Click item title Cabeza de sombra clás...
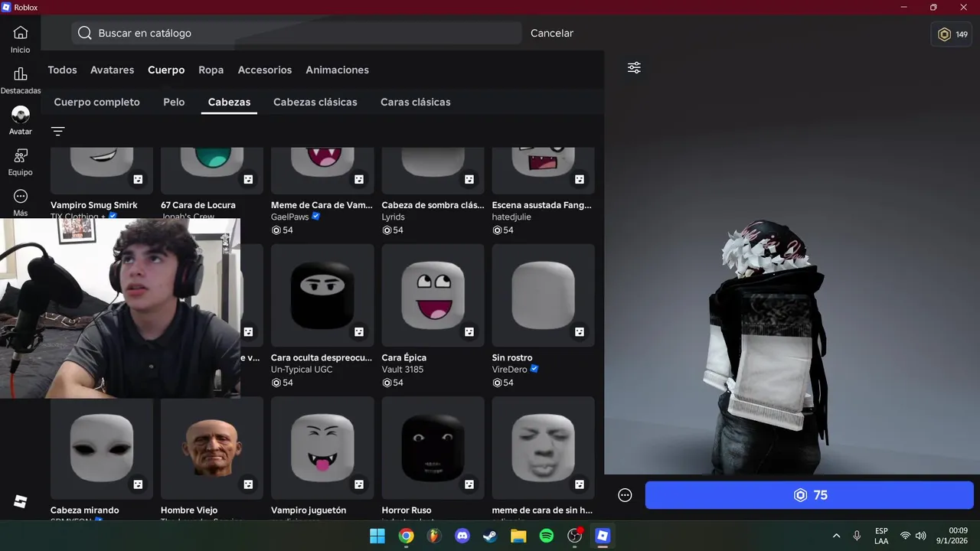The image size is (980, 551). coord(433,205)
